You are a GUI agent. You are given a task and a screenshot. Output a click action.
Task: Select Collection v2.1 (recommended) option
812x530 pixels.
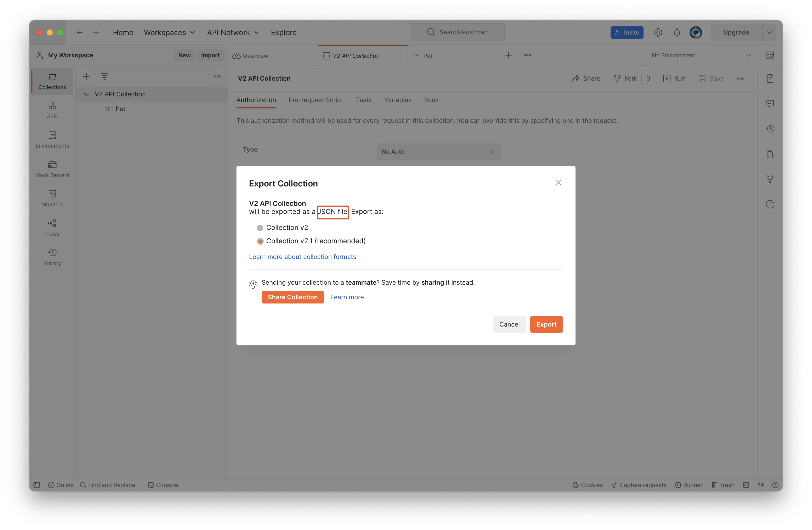coord(260,241)
